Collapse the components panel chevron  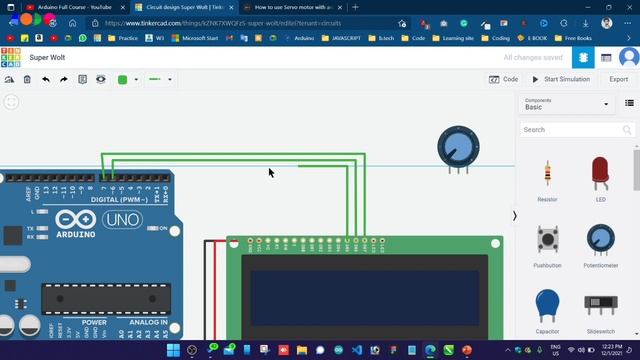pyautogui.click(x=515, y=216)
